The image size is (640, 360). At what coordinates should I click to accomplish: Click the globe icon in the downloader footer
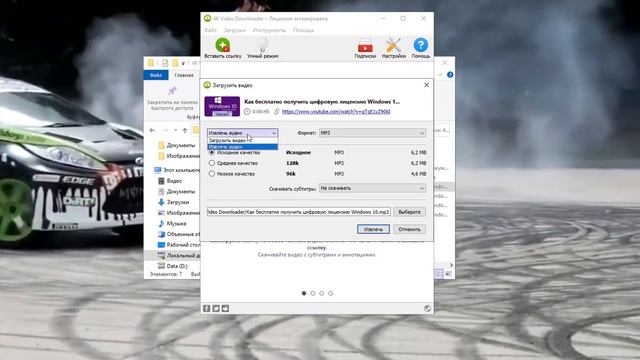tap(427, 308)
